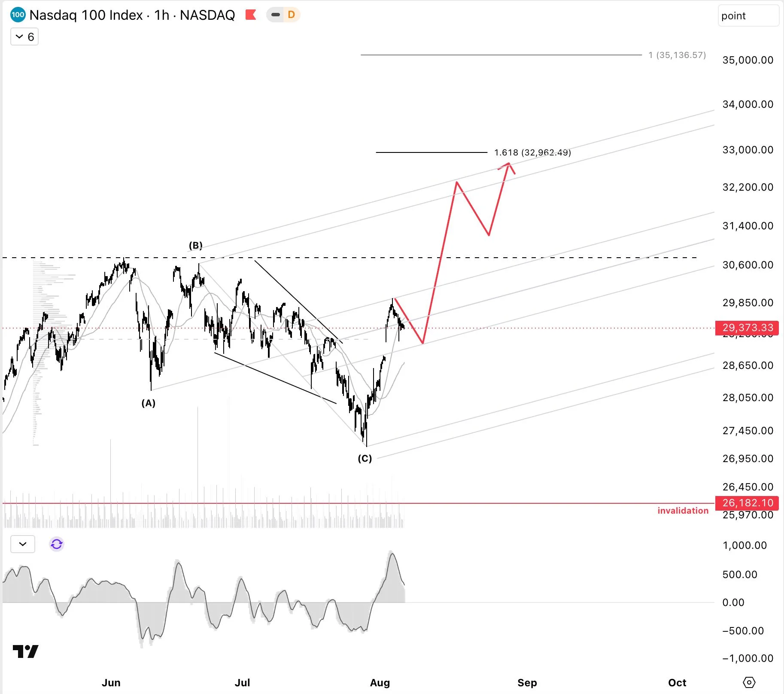Click the 26,950.00 price scale value
The image size is (784, 694).
tap(748, 459)
